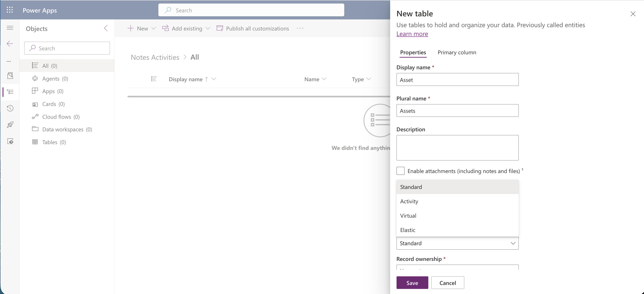Click the magnifier icon in top Search bar
The height and width of the screenshot is (294, 644).
pos(168,10)
